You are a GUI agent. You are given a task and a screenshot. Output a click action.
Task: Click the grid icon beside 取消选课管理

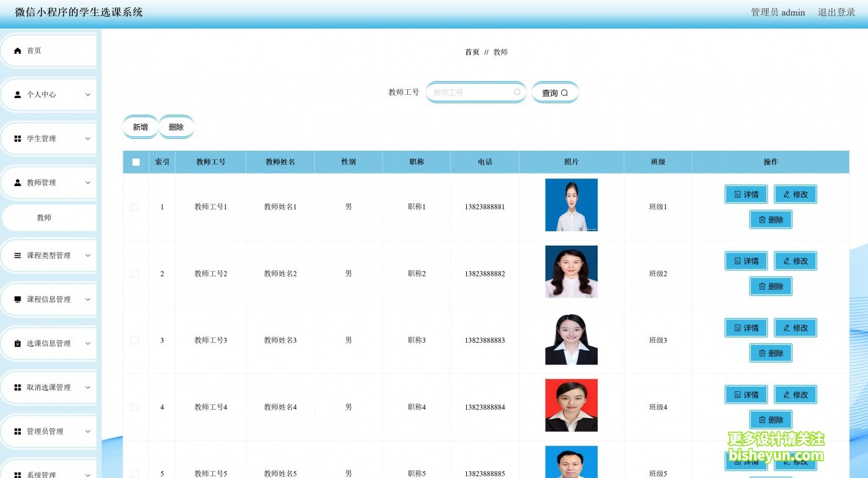click(x=17, y=387)
